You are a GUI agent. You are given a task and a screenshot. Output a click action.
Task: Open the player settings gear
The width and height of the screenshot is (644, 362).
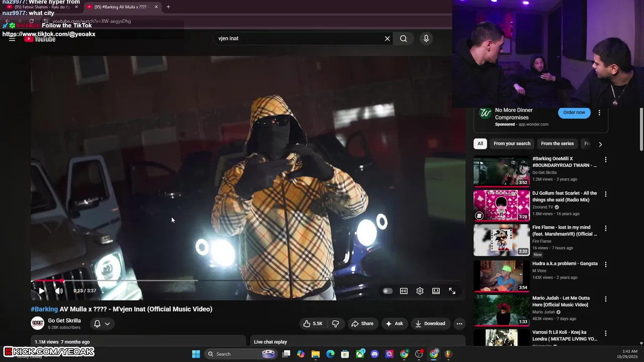coord(420,291)
